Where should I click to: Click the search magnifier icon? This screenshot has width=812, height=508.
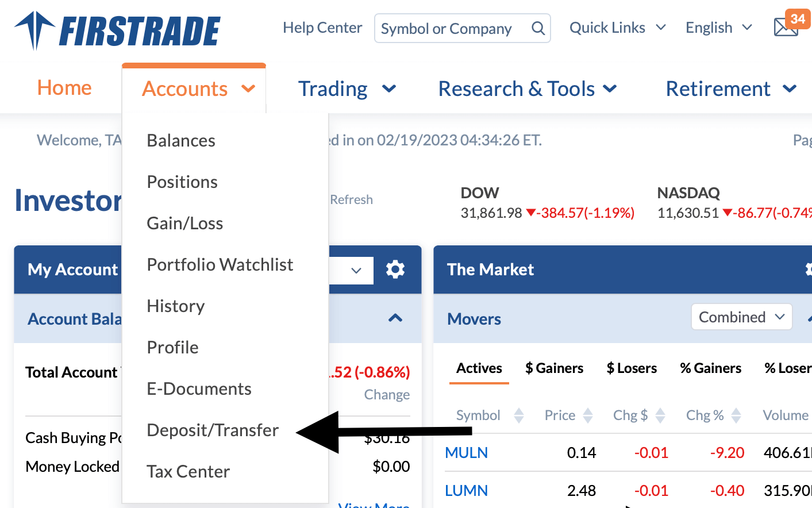pyautogui.click(x=538, y=28)
